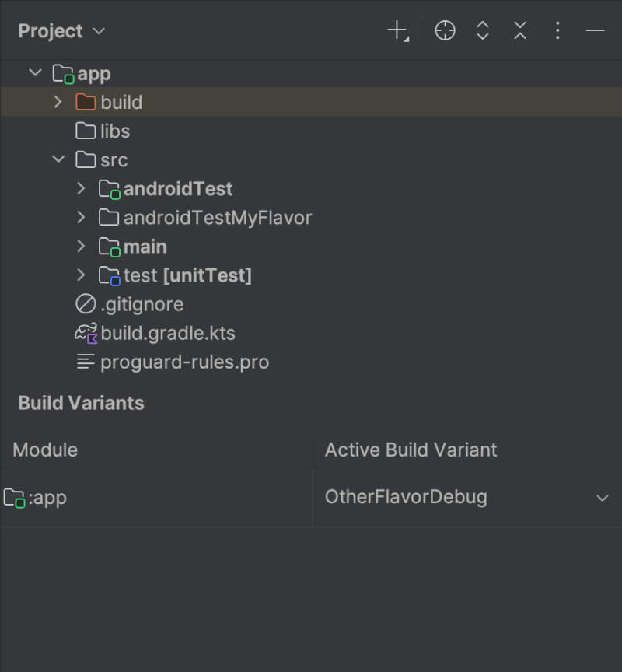The image size is (622, 672).
Task: Collapse the app module tree node
Action: point(36,73)
